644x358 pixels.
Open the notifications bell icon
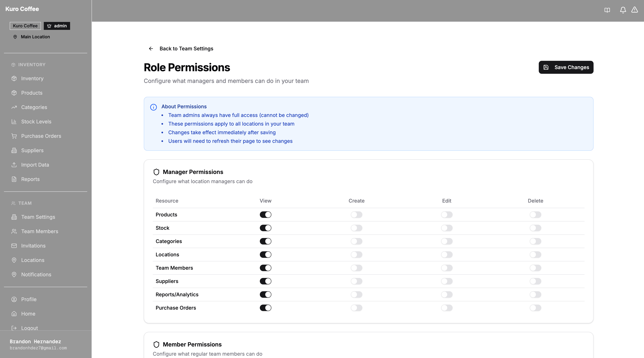(x=623, y=10)
